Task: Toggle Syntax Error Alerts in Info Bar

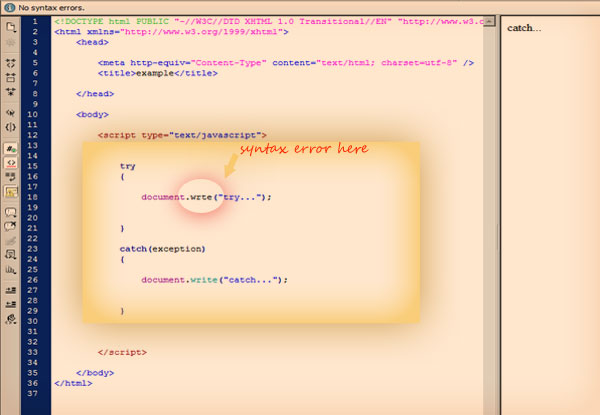Action: [x=11, y=191]
